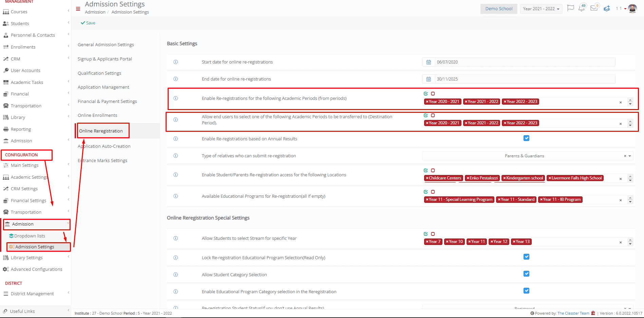Step stream years list spinner control
Image resolution: width=644 pixels, height=318 pixels.
pos(630,242)
